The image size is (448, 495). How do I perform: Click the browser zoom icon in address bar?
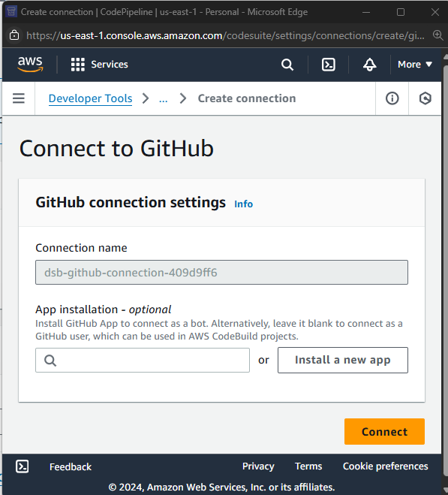tap(438, 35)
